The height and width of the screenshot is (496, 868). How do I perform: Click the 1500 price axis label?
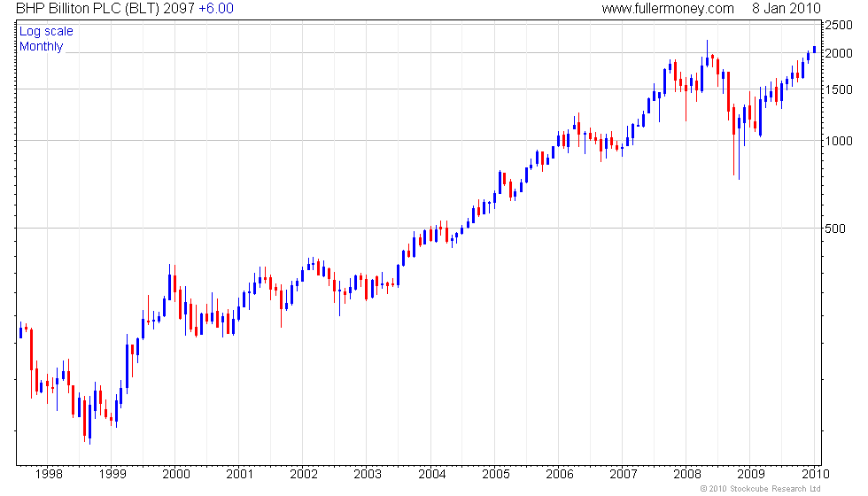839,89
